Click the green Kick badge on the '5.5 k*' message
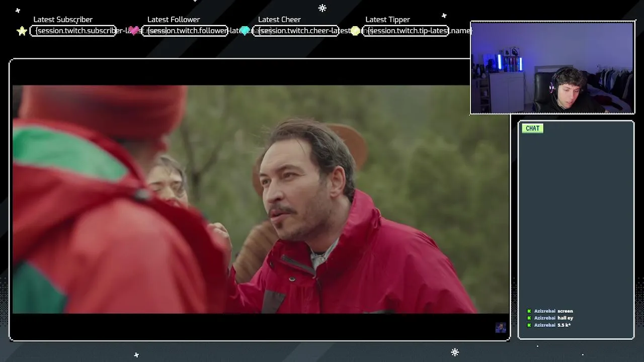The width and height of the screenshot is (644, 362). click(x=529, y=325)
